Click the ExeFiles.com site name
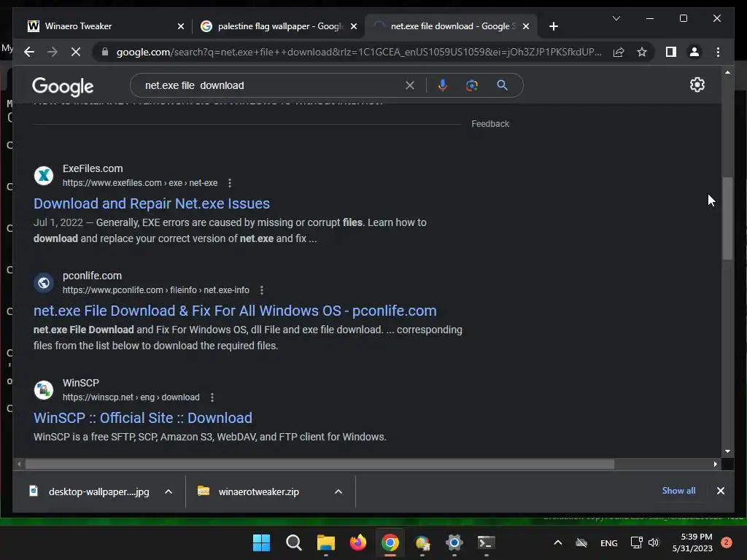 click(93, 168)
